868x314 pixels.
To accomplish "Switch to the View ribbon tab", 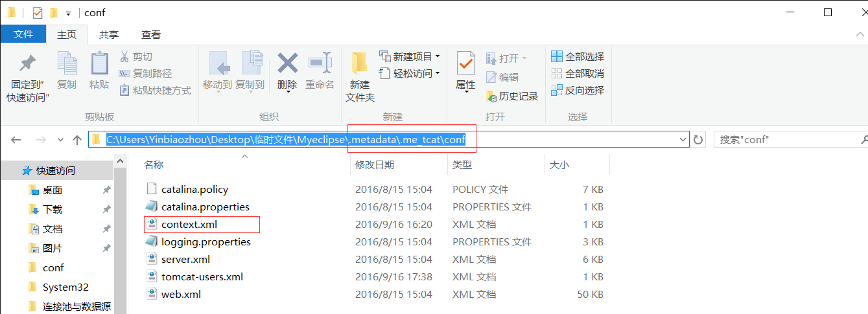I will (x=151, y=35).
